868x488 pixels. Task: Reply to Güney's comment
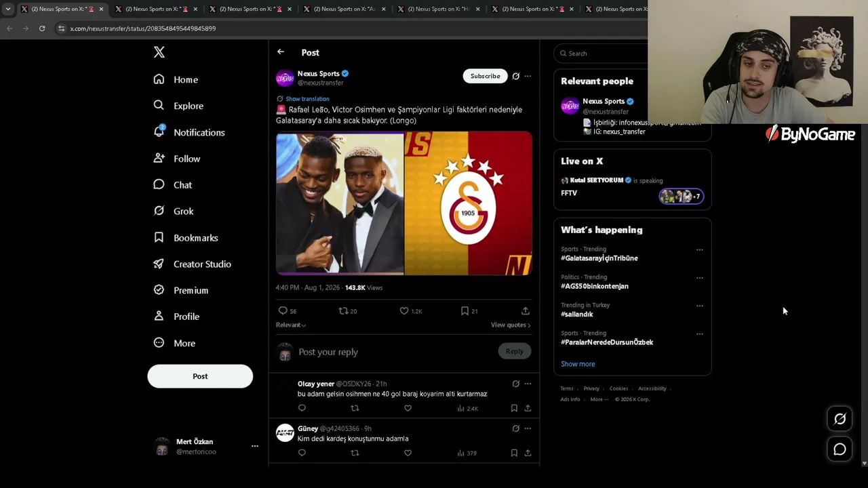[x=302, y=453]
